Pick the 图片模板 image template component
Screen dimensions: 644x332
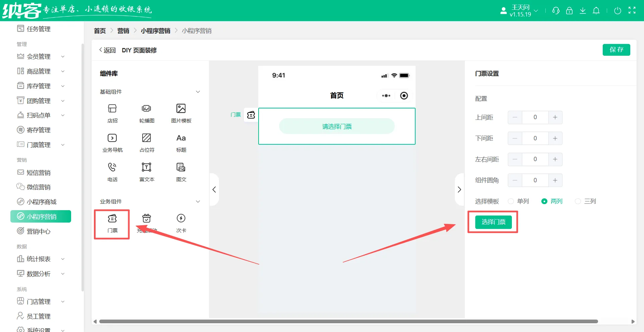click(x=181, y=113)
